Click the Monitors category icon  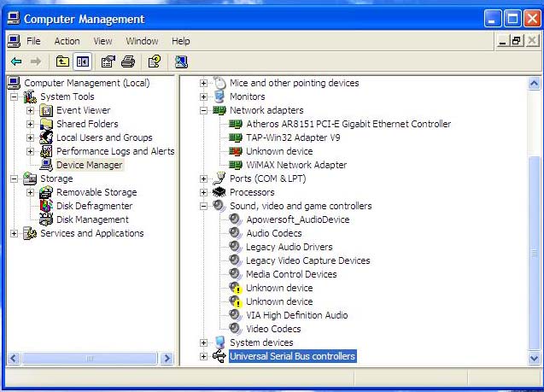[219, 97]
